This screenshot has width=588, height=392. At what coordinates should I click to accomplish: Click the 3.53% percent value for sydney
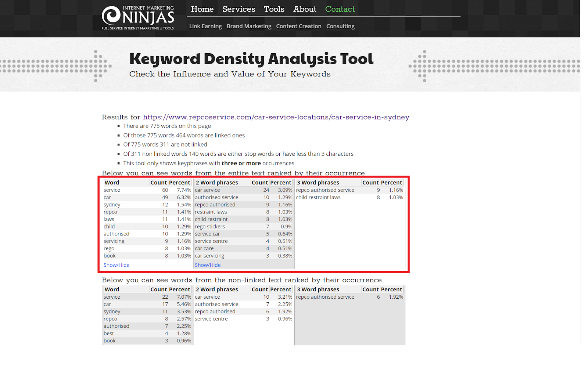184,312
